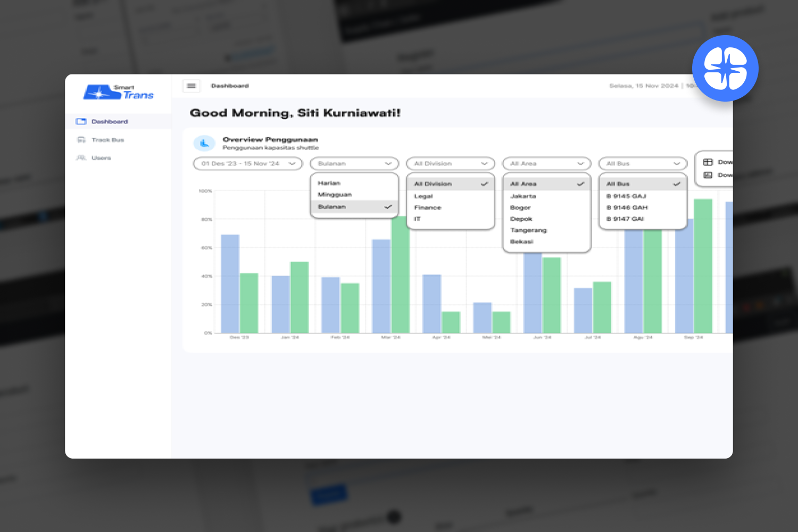Viewport: 798px width, 532px height.
Task: Choose Tangerang from area options
Action: tap(528, 230)
